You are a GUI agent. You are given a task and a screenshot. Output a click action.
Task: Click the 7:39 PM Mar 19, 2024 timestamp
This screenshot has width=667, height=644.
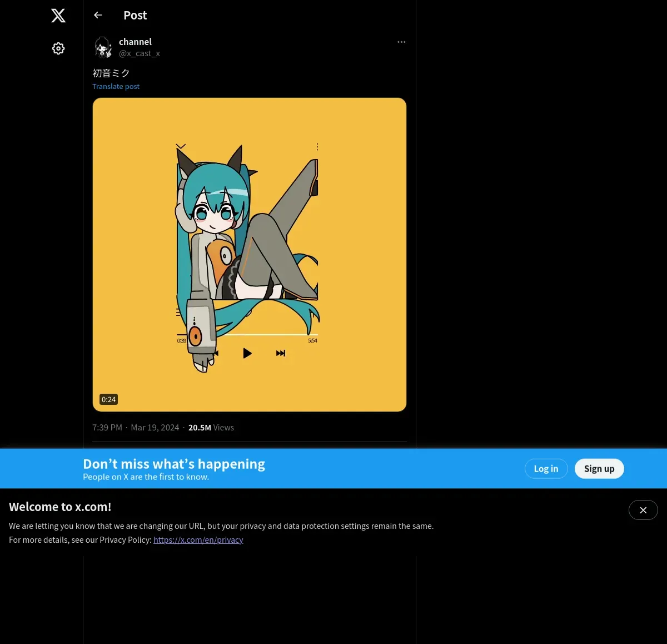[x=136, y=427]
